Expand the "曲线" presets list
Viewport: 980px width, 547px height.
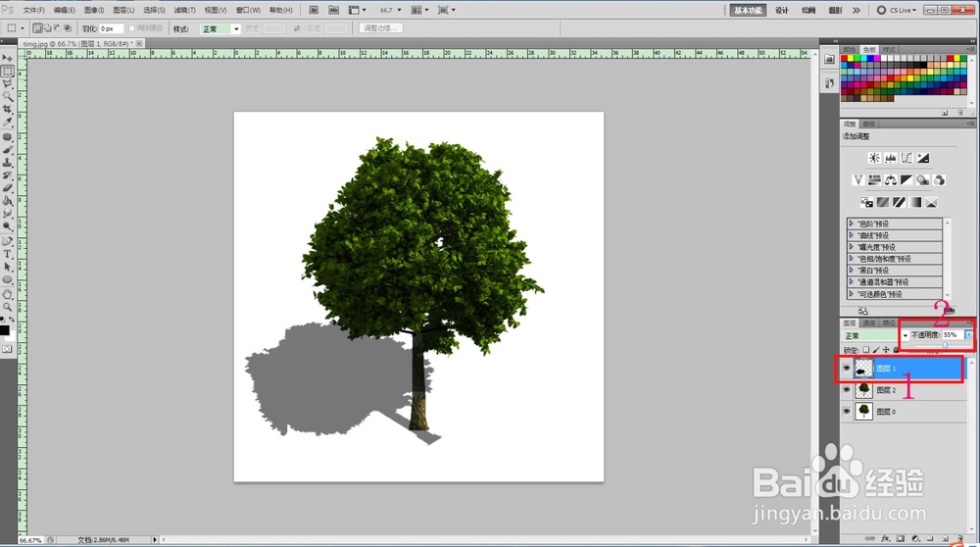852,235
